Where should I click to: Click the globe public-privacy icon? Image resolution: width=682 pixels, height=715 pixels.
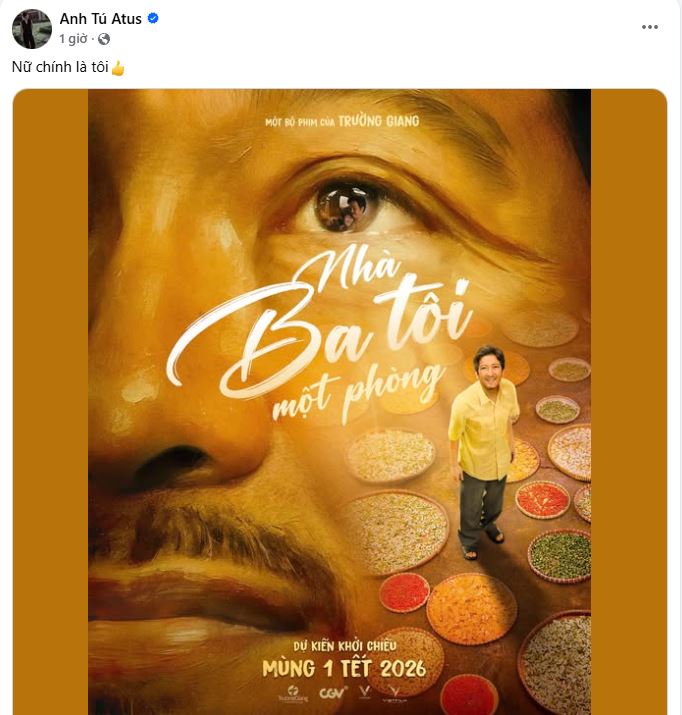pyautogui.click(x=104, y=39)
